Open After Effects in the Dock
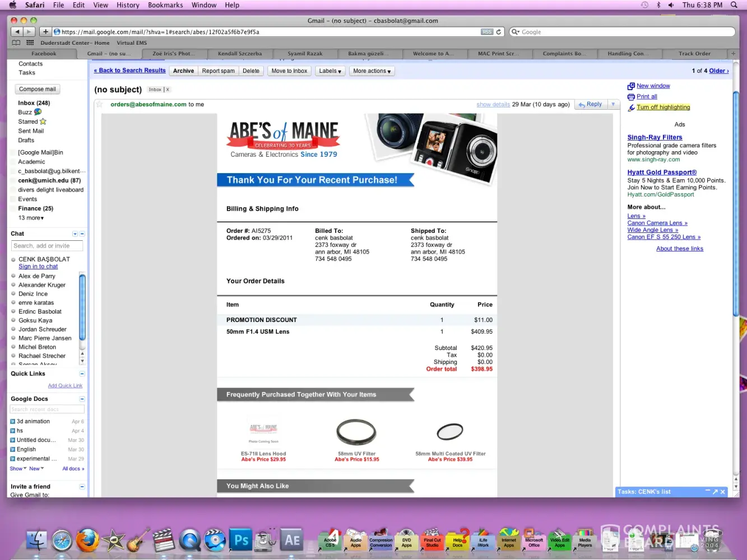Image resolution: width=747 pixels, height=560 pixels. [292, 540]
